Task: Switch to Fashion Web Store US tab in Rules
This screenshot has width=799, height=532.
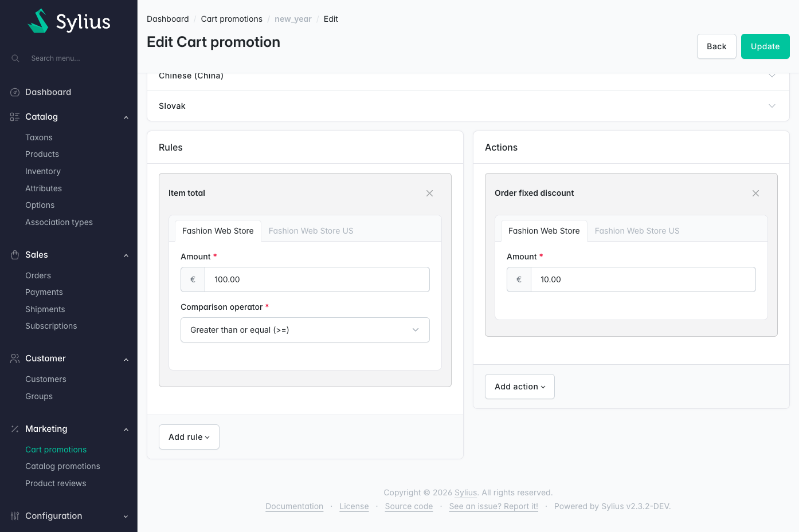Action: coord(311,231)
